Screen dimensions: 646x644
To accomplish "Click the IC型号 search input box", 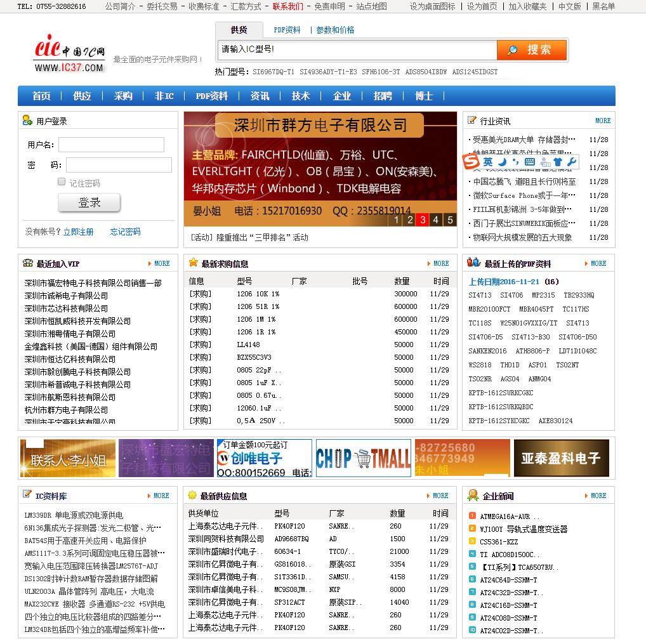I will (357, 50).
